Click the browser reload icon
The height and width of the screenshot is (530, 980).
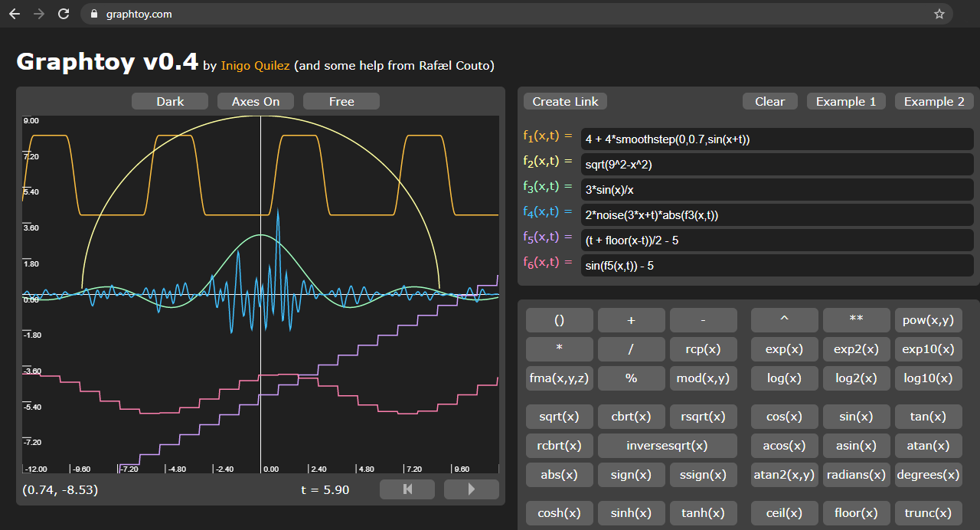(x=63, y=14)
